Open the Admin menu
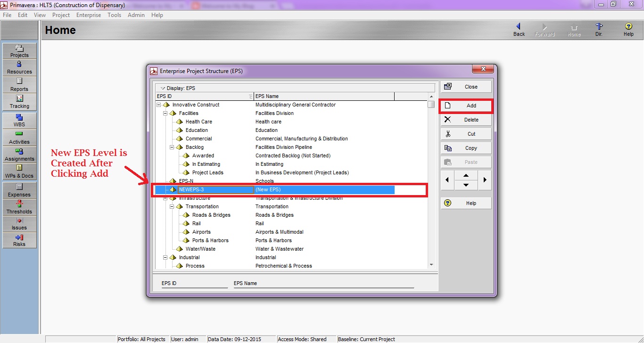This screenshot has width=644, height=343. coord(136,15)
